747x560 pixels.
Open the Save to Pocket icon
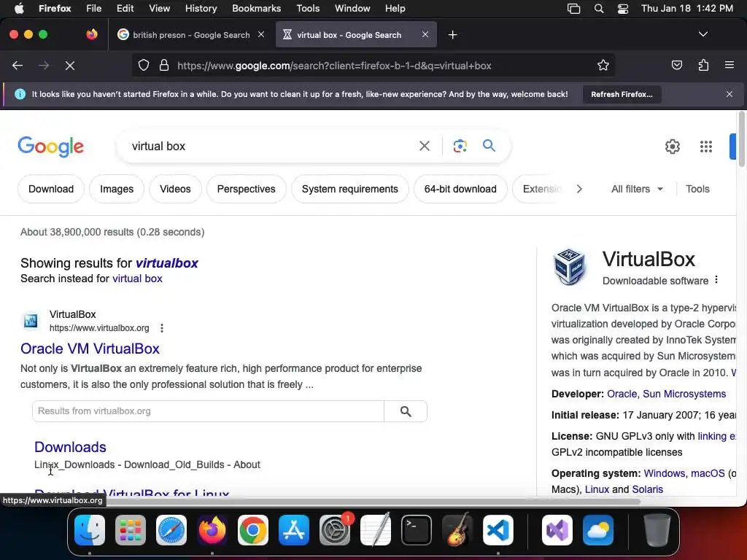[676, 66]
